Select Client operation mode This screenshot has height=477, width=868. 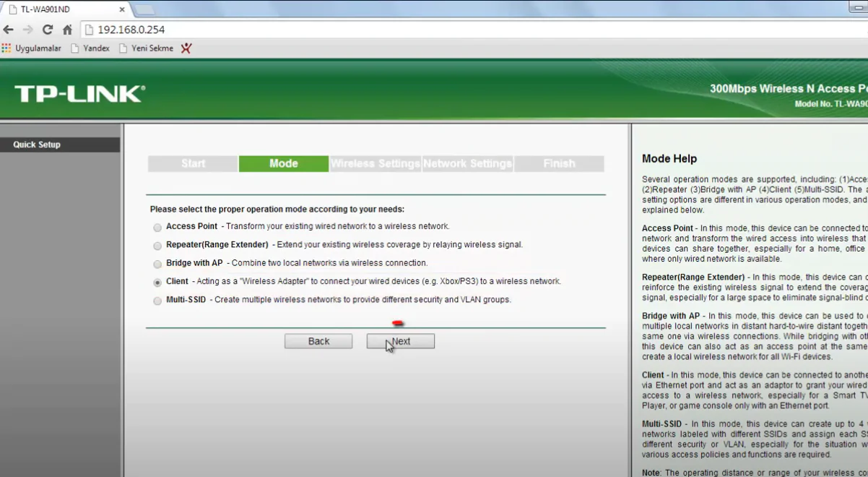pos(157,283)
